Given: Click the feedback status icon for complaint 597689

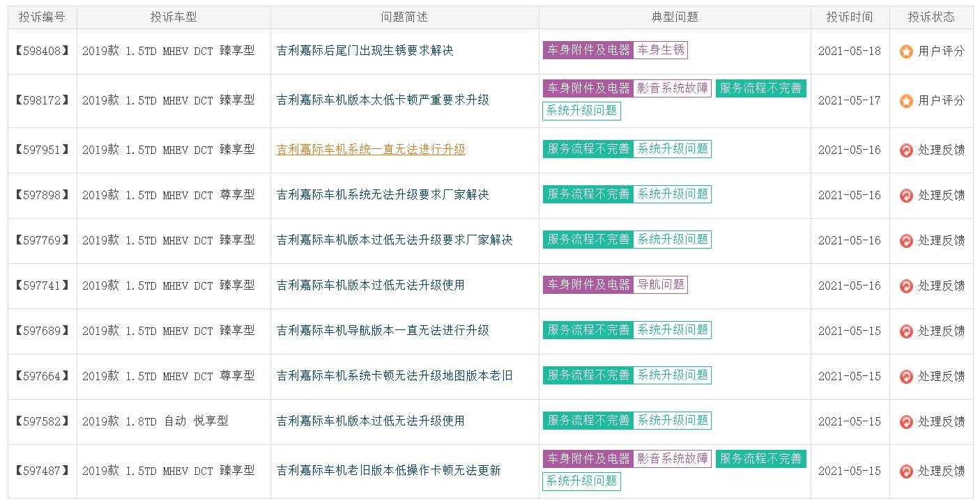Looking at the screenshot, I should (906, 331).
